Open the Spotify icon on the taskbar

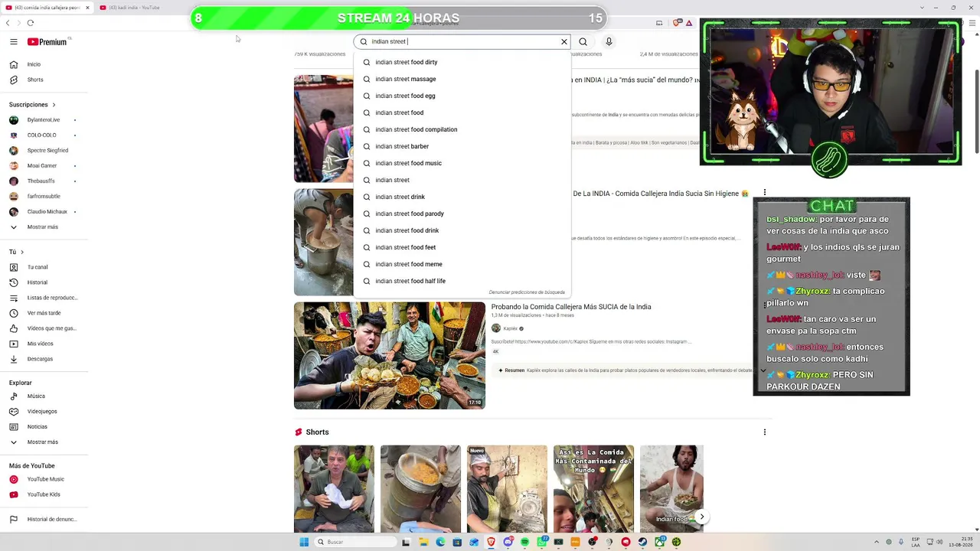pos(524,542)
